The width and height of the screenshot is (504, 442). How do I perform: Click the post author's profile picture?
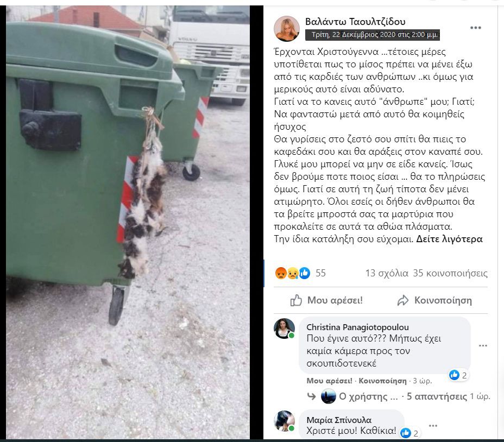pyautogui.click(x=286, y=29)
